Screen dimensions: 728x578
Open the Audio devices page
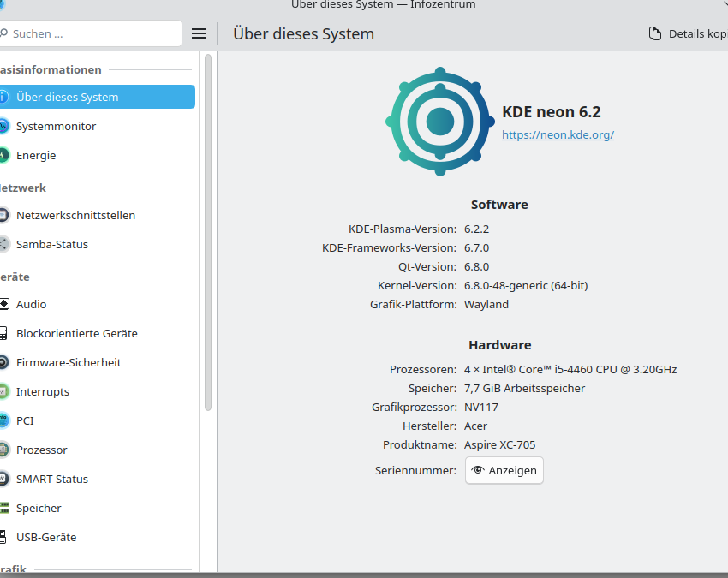(x=96, y=304)
